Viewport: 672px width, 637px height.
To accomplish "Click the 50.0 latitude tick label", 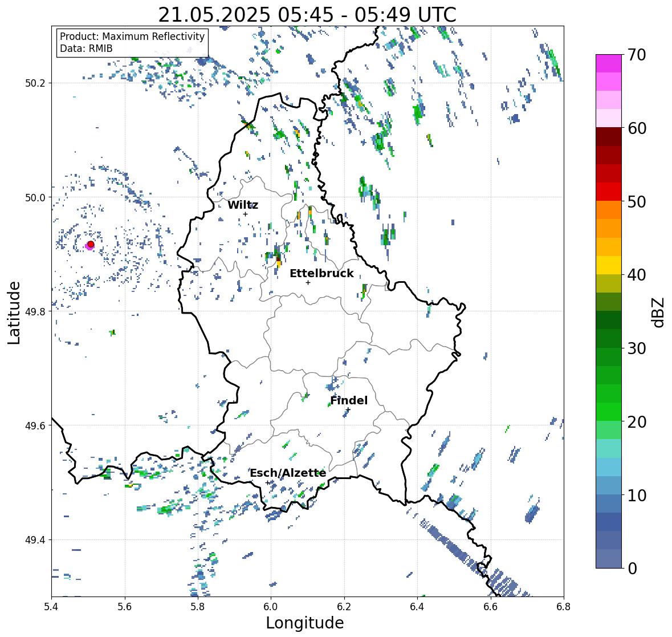I will point(36,198).
